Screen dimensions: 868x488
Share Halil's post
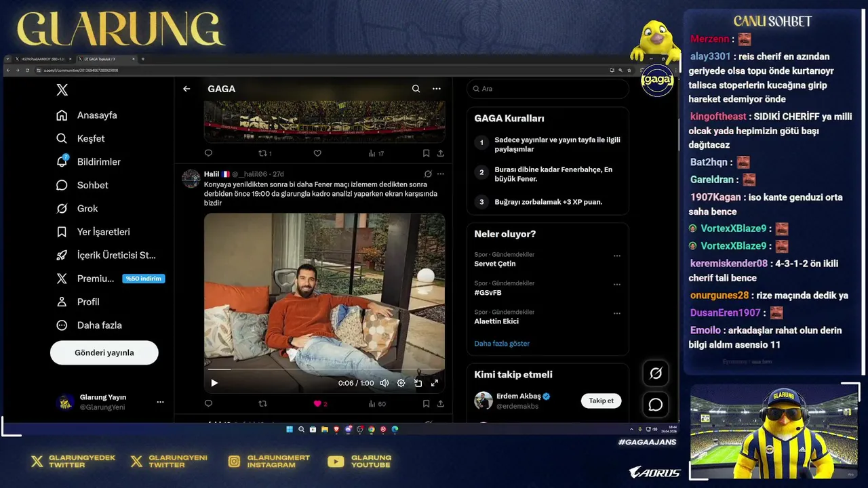click(x=440, y=403)
